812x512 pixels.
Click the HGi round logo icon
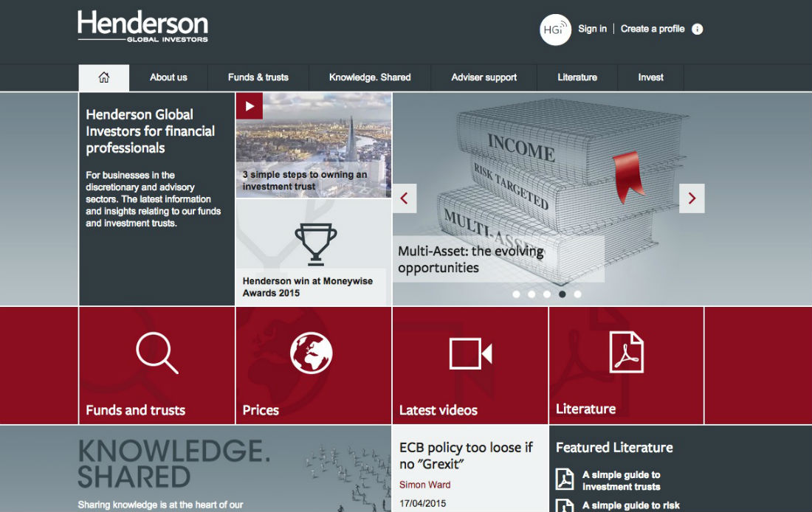[555, 30]
